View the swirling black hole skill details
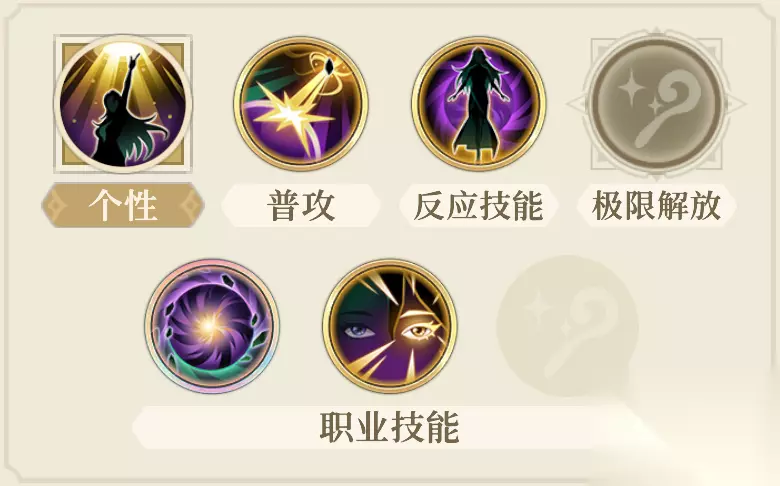Screen dimensions: 780x486 [x=212, y=326]
